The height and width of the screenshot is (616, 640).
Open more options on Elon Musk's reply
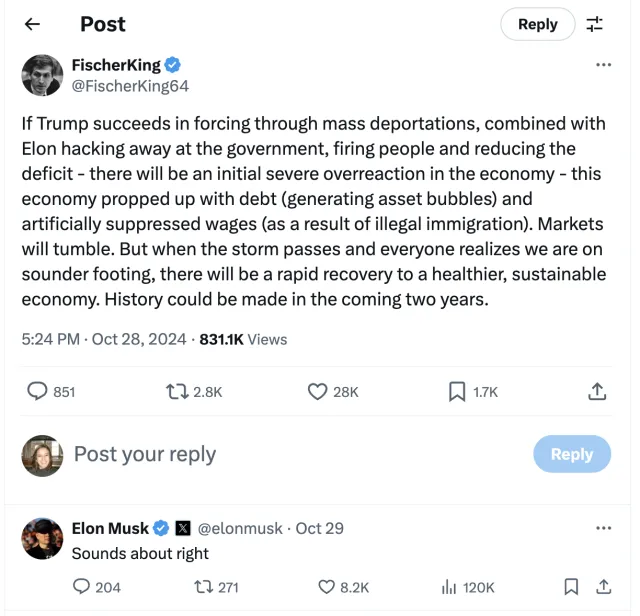coord(603,527)
